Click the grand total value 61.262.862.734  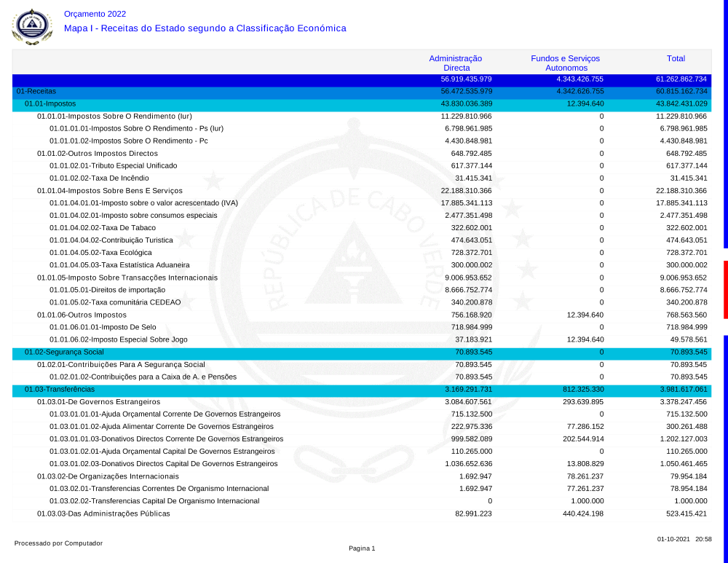[681, 79]
